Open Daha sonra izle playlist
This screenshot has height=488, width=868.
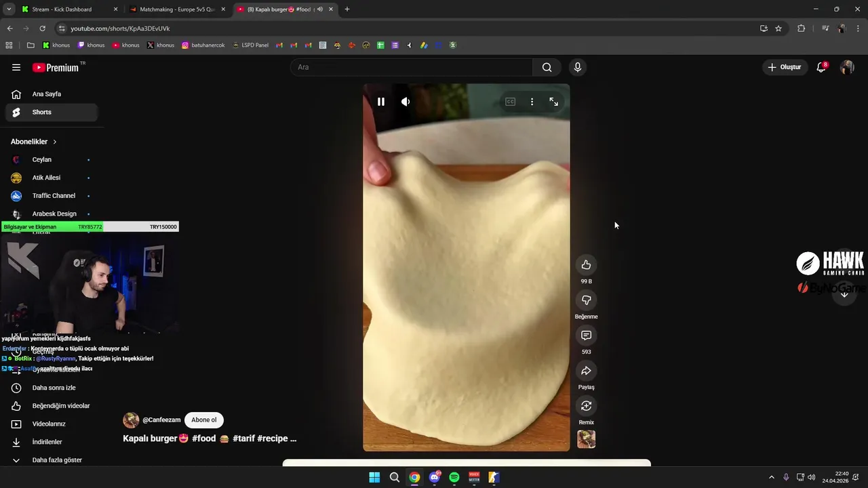(52, 388)
